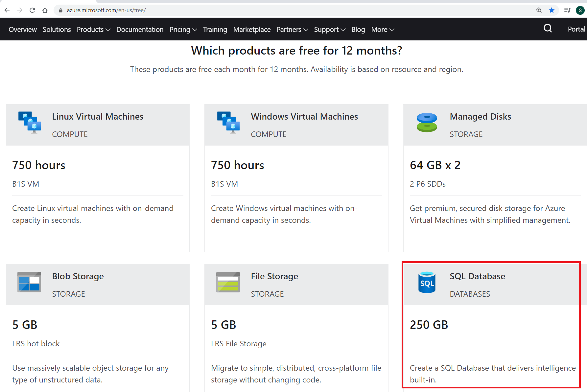587x392 pixels.
Task: Click the Linux Virtual Machines icon
Action: (30, 123)
